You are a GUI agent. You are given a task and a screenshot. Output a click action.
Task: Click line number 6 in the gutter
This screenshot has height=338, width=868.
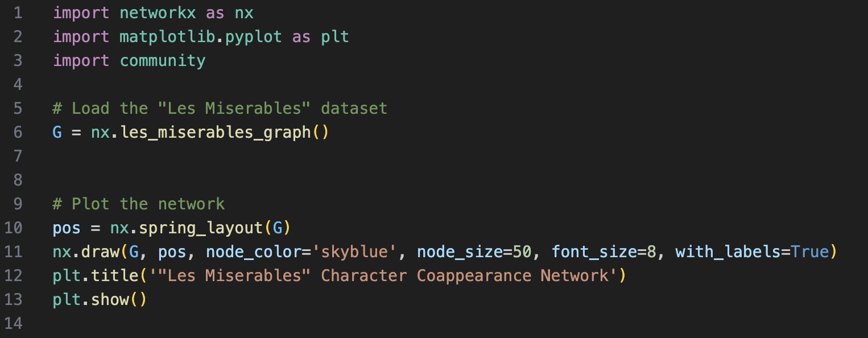17,132
